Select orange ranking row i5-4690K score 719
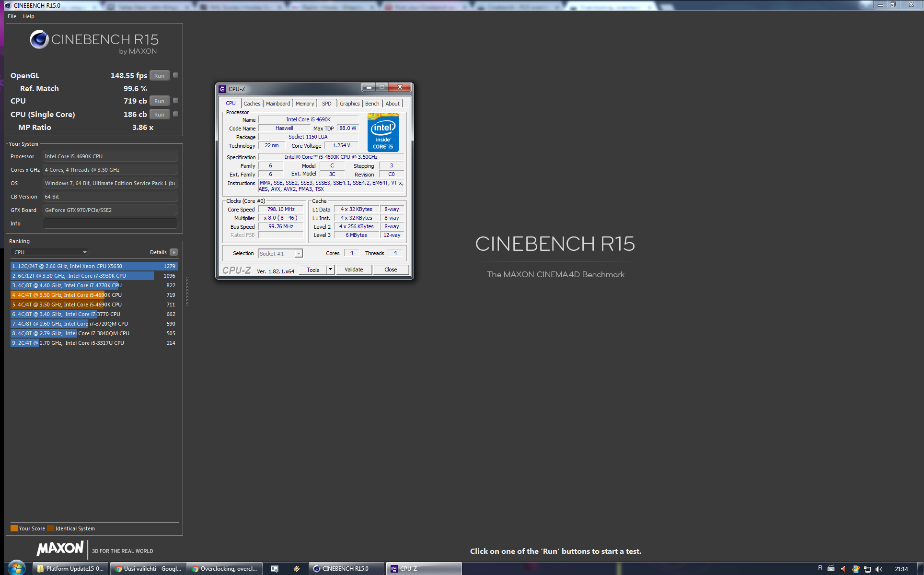The height and width of the screenshot is (575, 924). click(x=94, y=295)
